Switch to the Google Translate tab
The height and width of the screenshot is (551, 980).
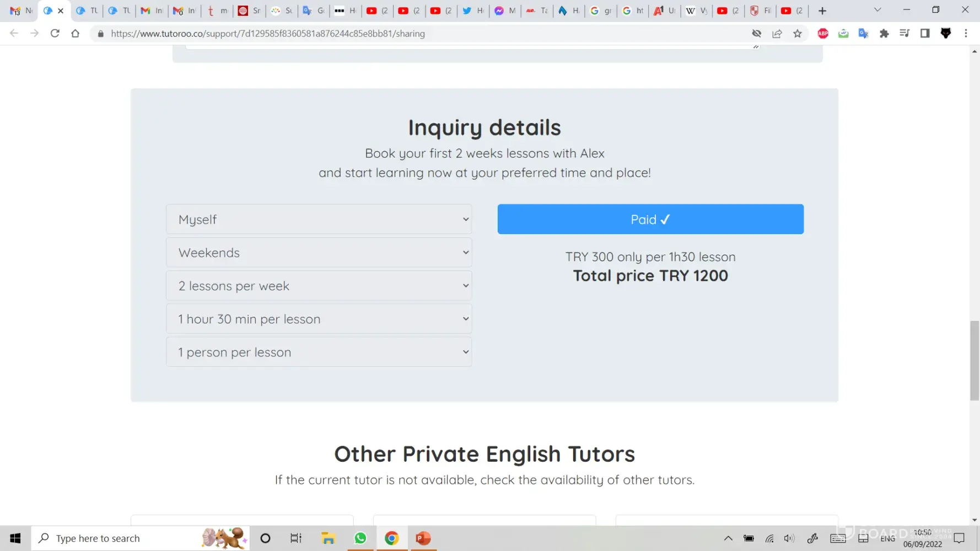point(313,11)
